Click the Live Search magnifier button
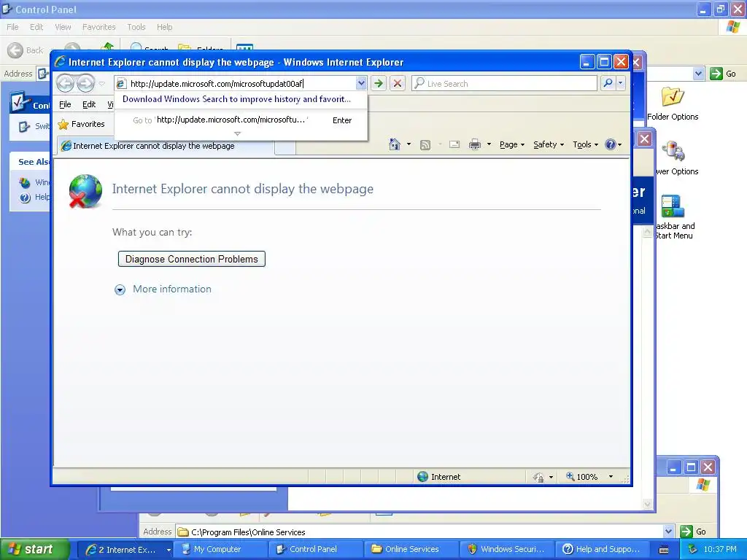 pyautogui.click(x=608, y=83)
